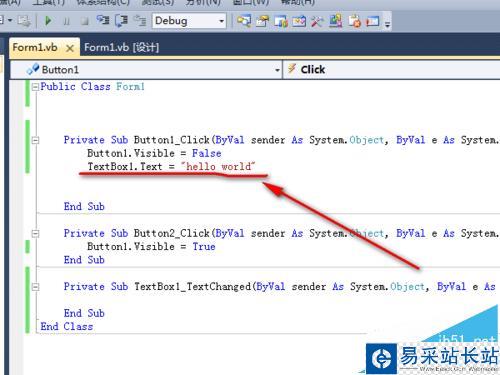Click End Sub after Button1_Click block
The image size is (500, 375).
tap(84, 206)
